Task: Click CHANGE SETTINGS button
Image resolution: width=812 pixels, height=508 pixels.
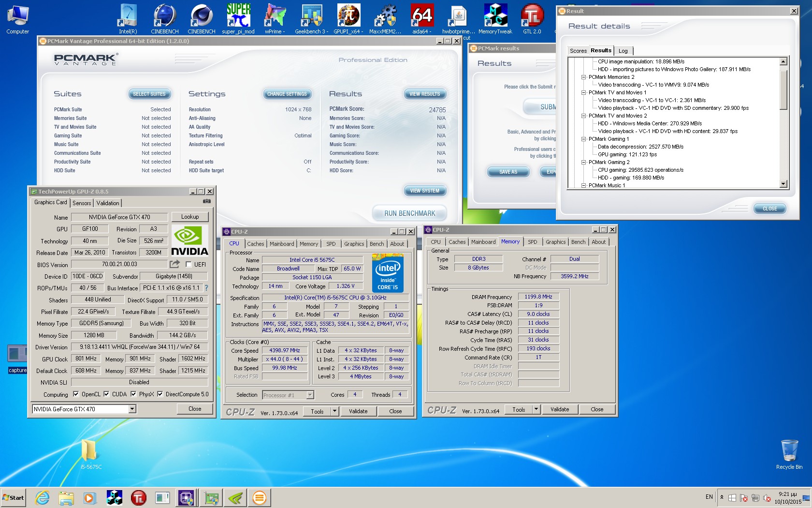Action: click(x=287, y=94)
